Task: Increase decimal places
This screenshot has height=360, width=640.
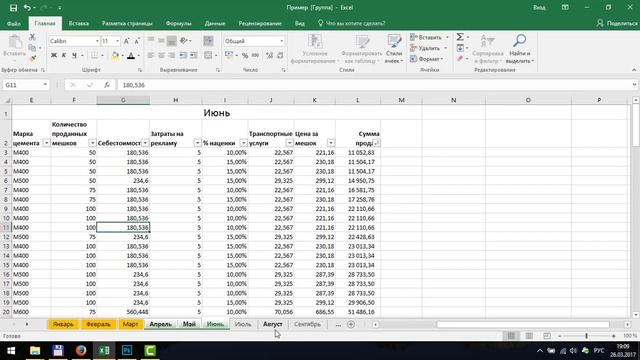Action: 269,56
